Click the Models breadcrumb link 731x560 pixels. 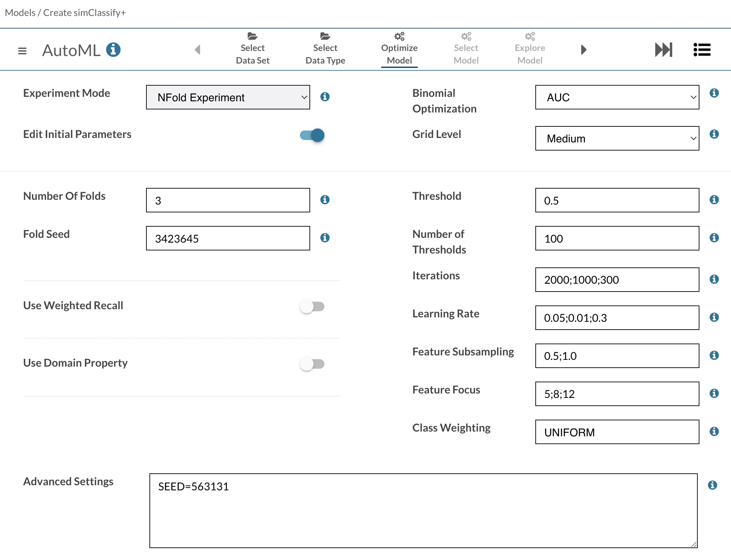coord(20,13)
